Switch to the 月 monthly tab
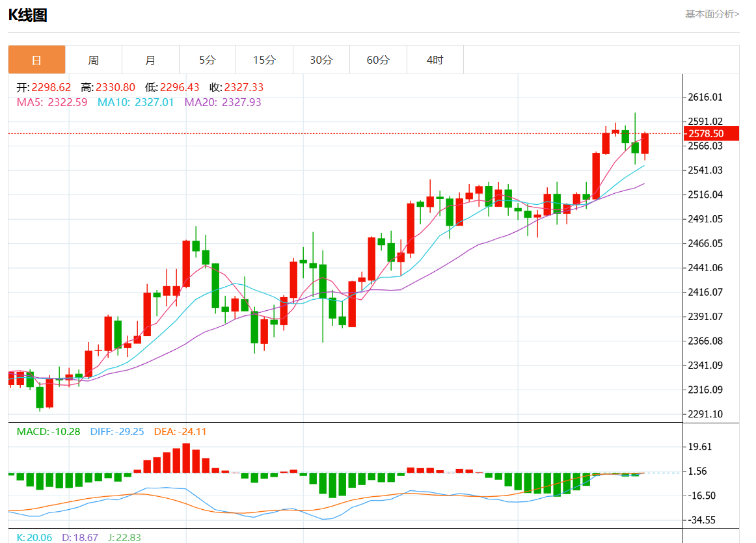Screen dimensions: 756x543 point(150,60)
